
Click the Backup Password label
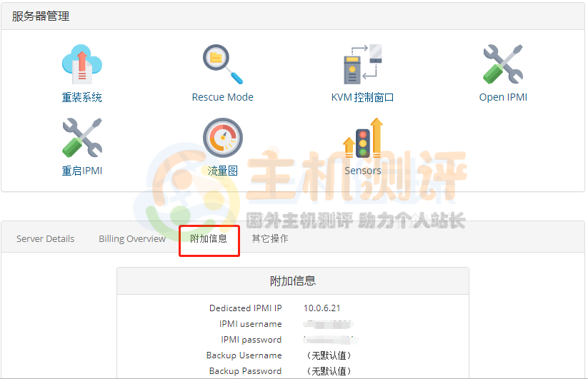[246, 371]
